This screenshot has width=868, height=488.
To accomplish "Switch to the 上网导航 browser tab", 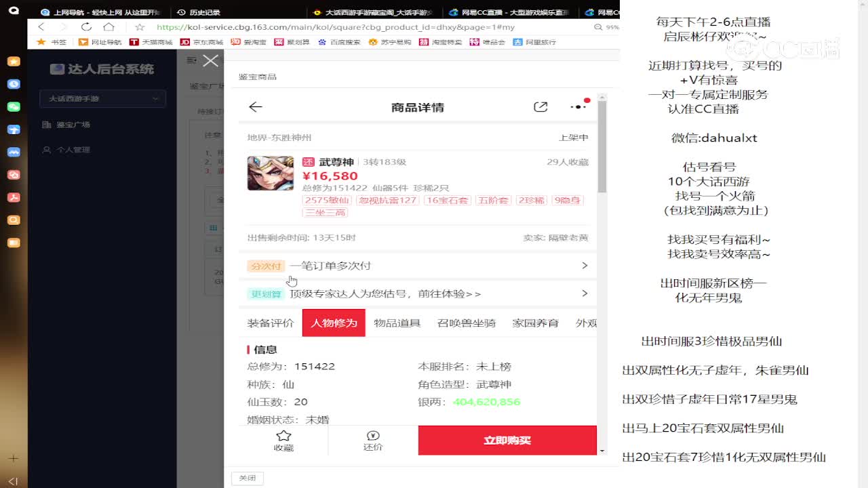I will tap(100, 12).
